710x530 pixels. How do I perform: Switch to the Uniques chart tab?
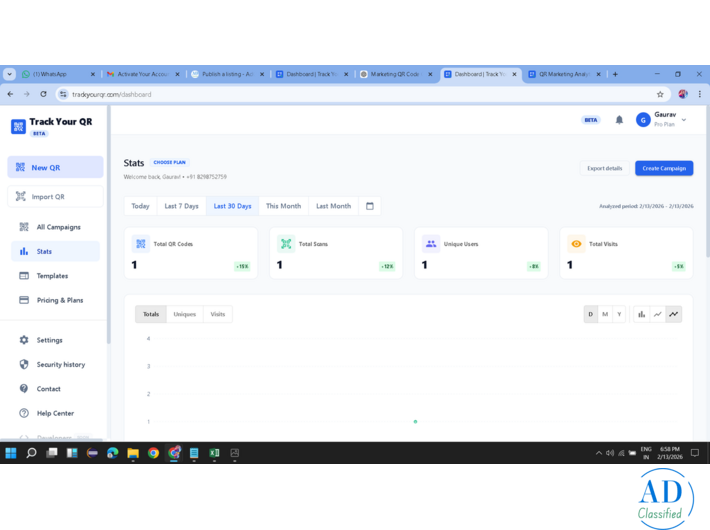point(185,314)
